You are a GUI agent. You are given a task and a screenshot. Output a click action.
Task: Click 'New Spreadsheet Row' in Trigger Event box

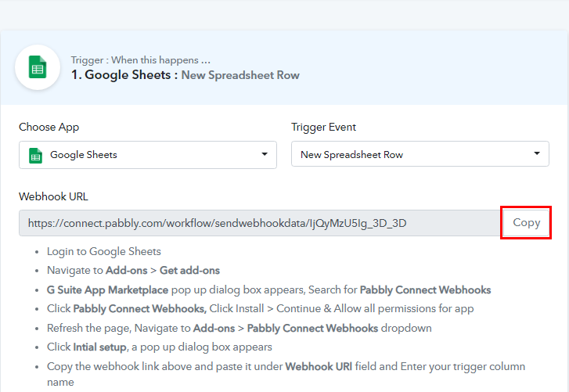351,155
